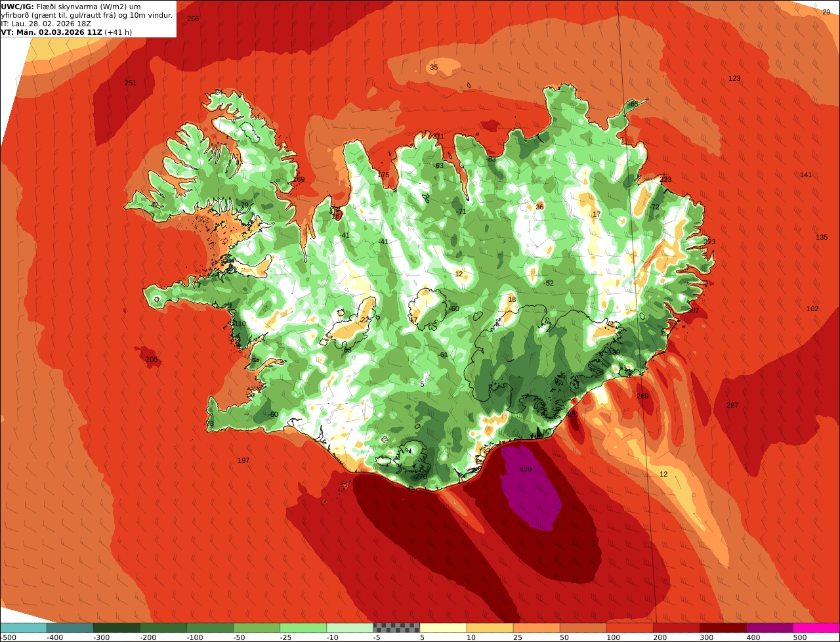Click the valid time 'VT: Mán. 02.03.2026 11Z'

(51, 32)
